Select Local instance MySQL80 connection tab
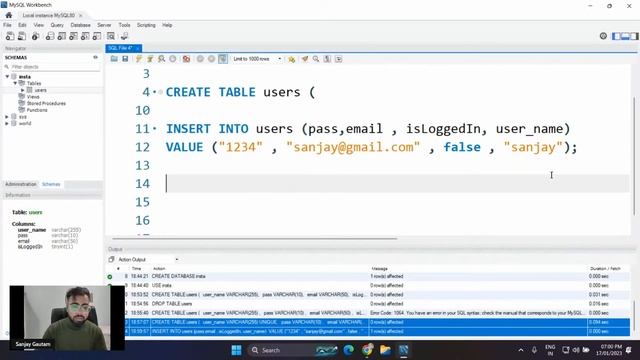The width and height of the screenshot is (640, 360). 49,15
